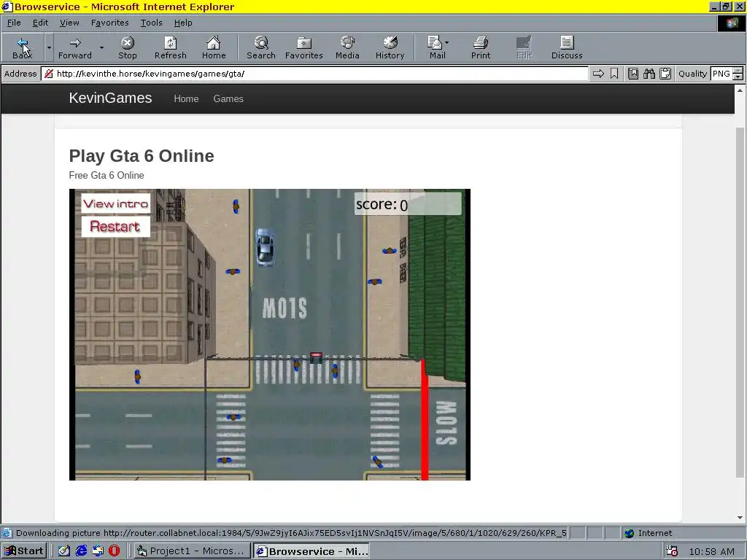
Task: Click the Forward toolbar button
Action: (x=75, y=47)
